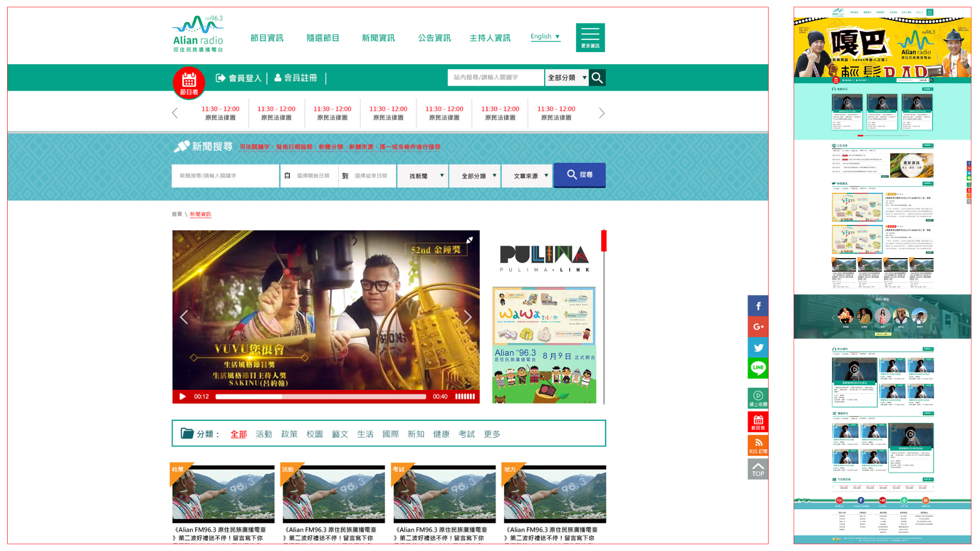Image resolution: width=980 pixels, height=551 pixels.
Task: Expand 更多 categories
Action: coord(492,434)
